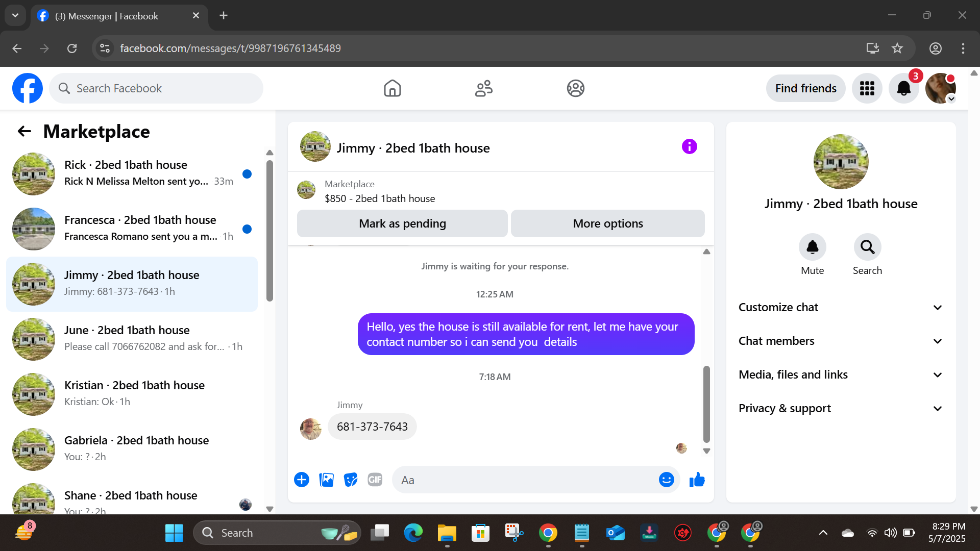Attach a photo using the image icon
The image size is (980, 551).
point(326,480)
